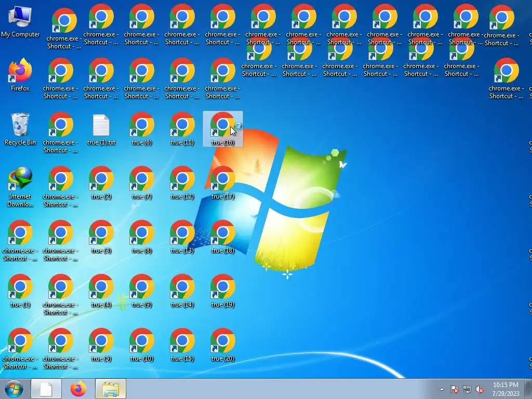Select the true (1).txt text file
This screenshot has width=532, height=399.
click(x=101, y=129)
